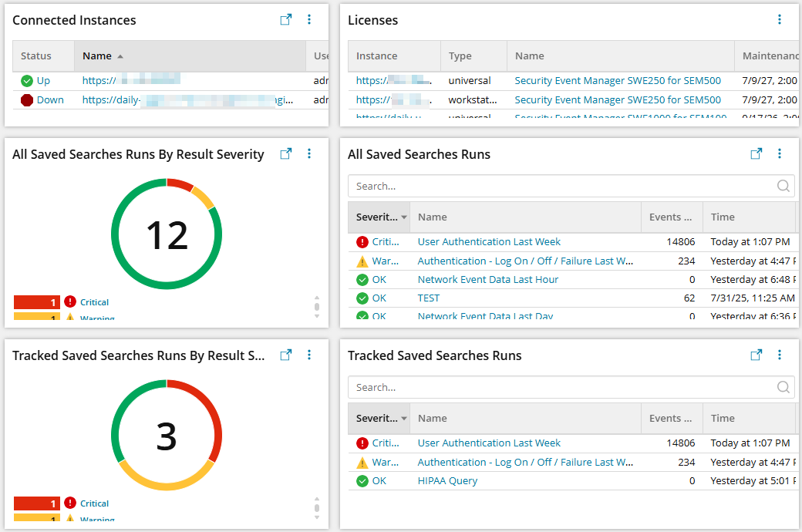Click legend scrollbar in Tracked Searches severity widget
Screen dimensions: 802x532
[316, 507]
